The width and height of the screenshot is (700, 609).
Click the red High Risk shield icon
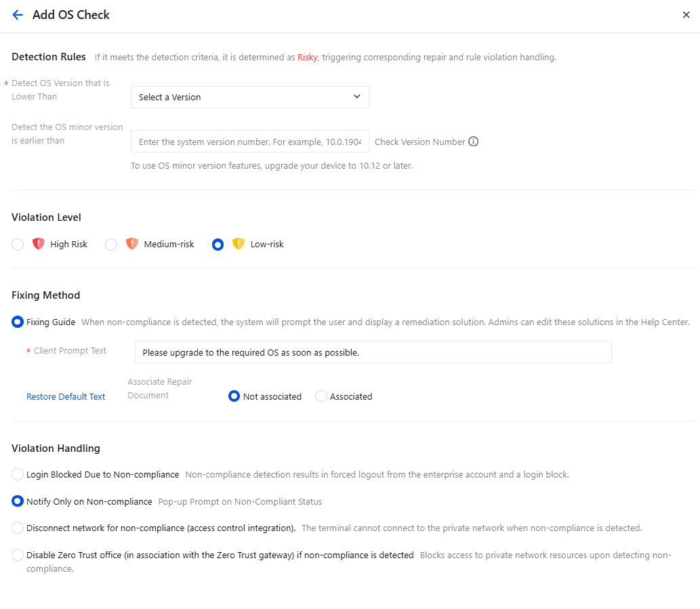(39, 244)
